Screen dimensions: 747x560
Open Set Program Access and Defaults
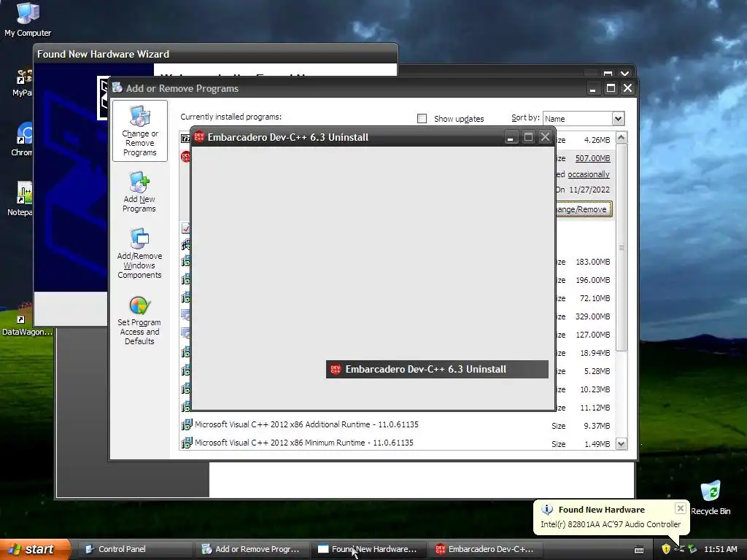(x=139, y=320)
